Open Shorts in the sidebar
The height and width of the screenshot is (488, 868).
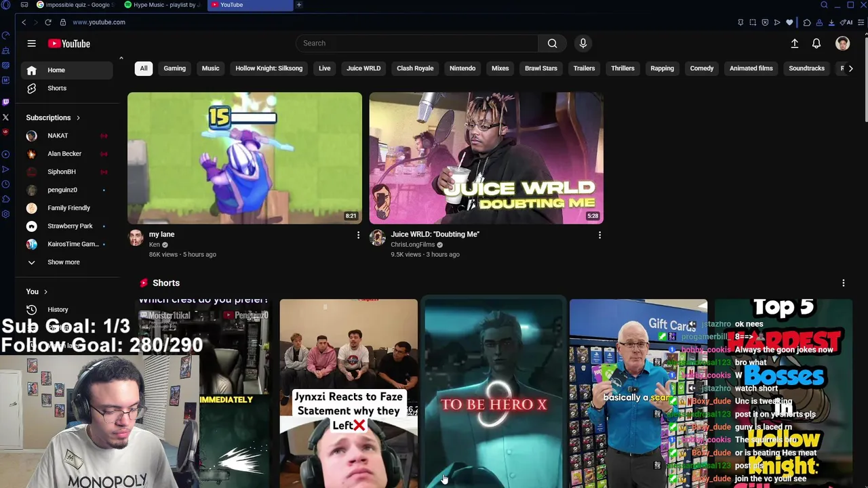(66, 88)
